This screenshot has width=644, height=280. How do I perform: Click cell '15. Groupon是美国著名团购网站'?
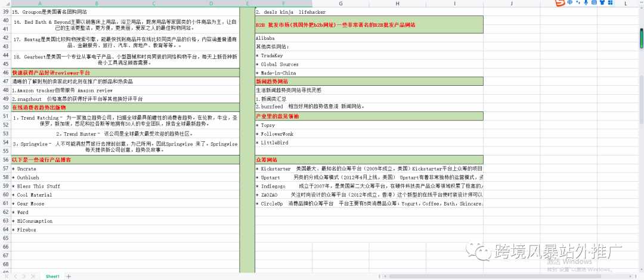(125, 12)
